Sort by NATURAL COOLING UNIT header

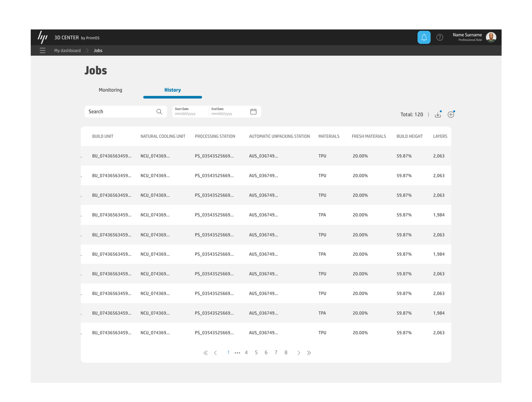(163, 136)
